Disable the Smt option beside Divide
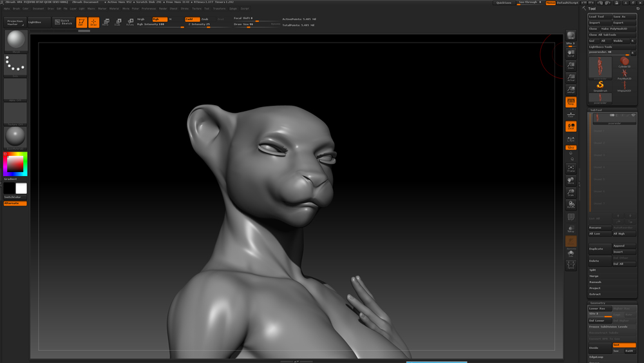The image size is (644, 363). tap(623, 345)
